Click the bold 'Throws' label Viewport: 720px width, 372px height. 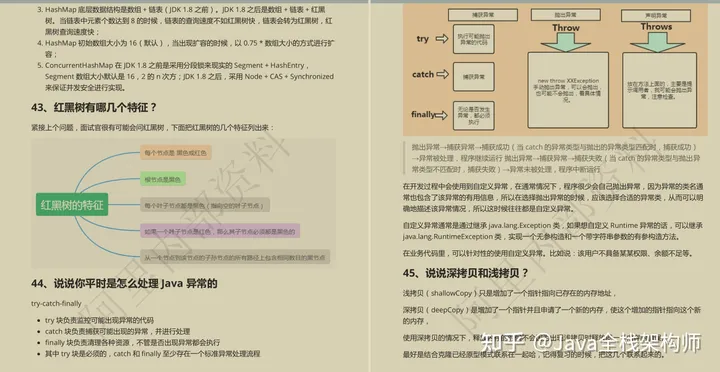click(657, 27)
